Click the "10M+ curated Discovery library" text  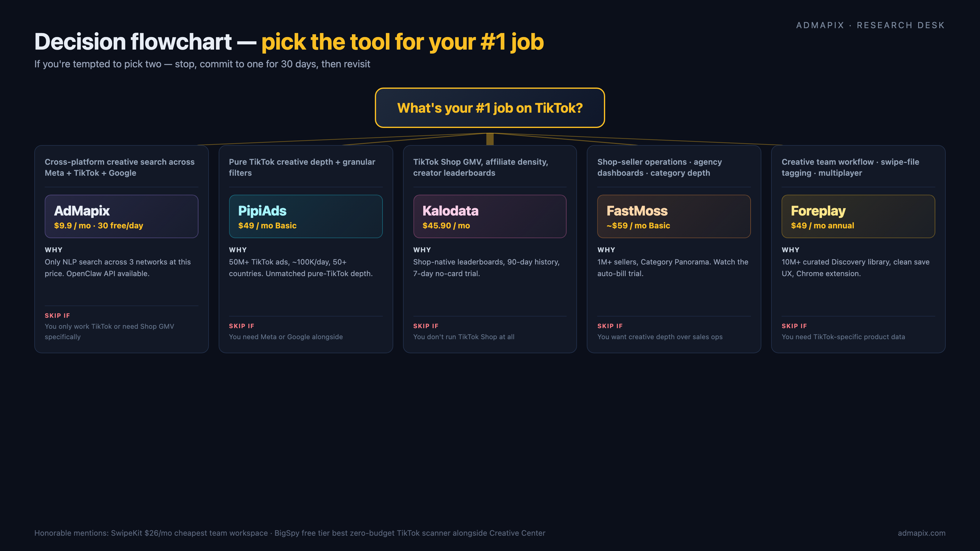coord(855,268)
